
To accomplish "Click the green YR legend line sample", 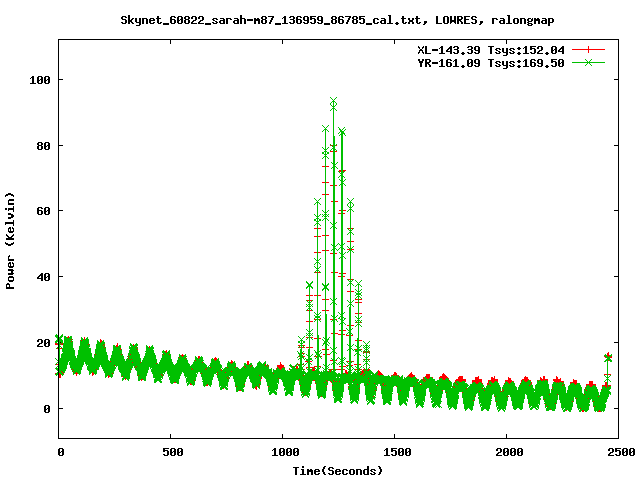I will click(x=588, y=62).
